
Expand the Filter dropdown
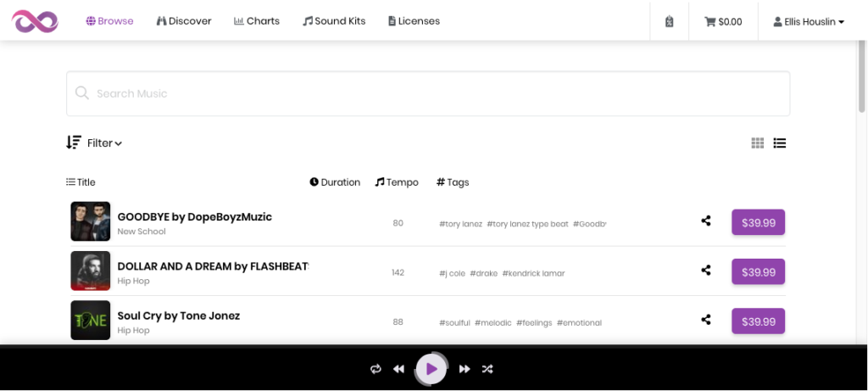pos(104,143)
